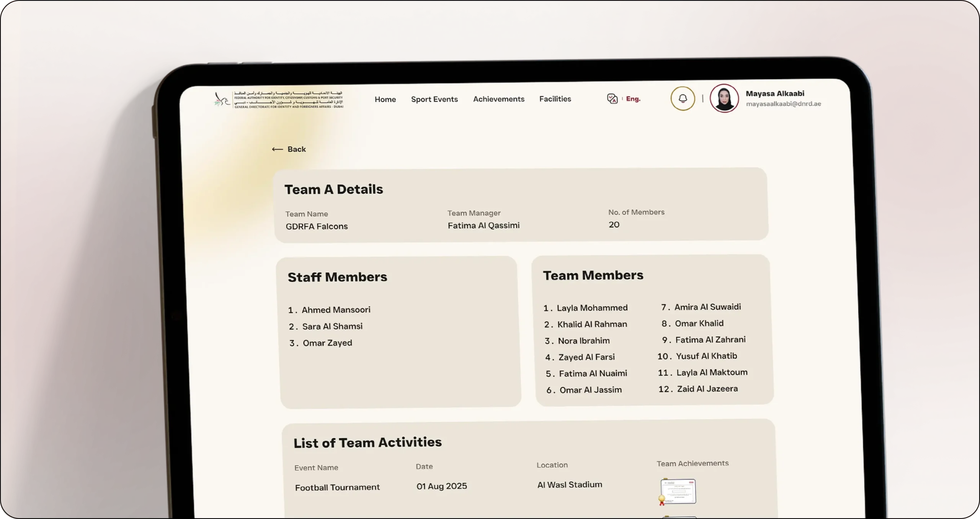
Task: Click the List of Team Activities heading
Action: pyautogui.click(x=367, y=442)
